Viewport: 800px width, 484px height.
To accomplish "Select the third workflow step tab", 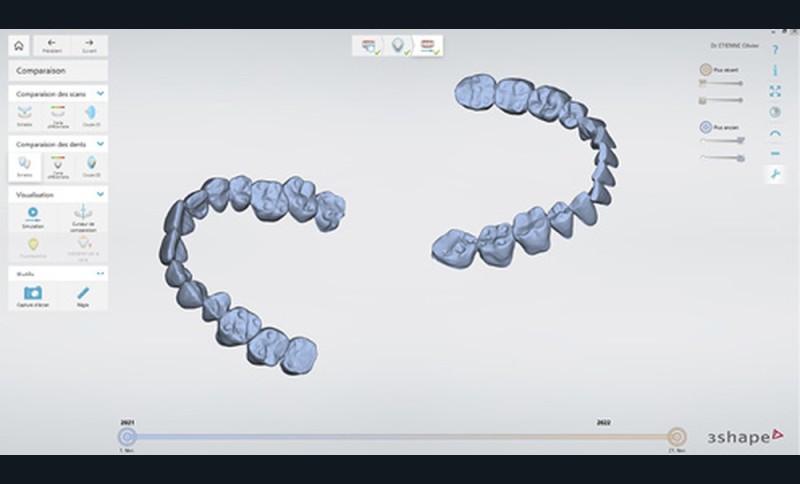I will (428, 46).
